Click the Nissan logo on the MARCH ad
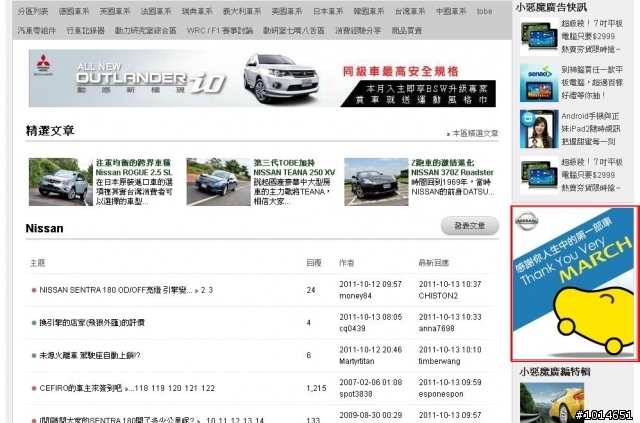This screenshot has width=640, height=423. (x=527, y=221)
